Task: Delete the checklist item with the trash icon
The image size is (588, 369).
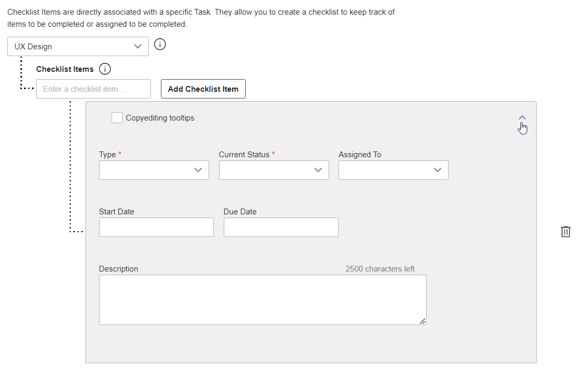Action: click(565, 232)
